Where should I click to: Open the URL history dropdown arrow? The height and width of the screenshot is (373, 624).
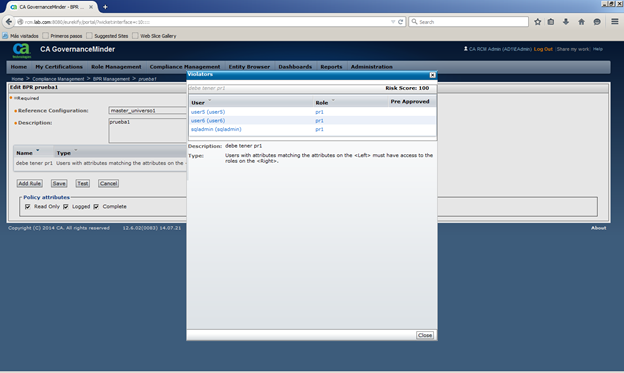[x=393, y=22]
